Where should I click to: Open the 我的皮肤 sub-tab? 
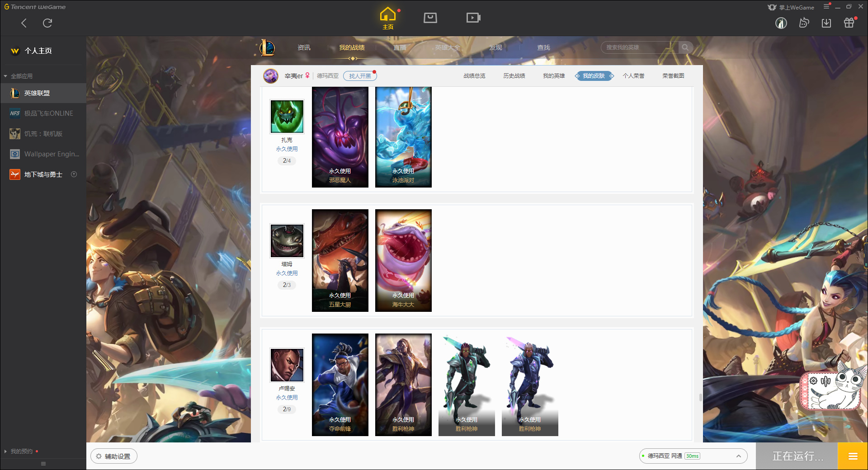tap(594, 76)
